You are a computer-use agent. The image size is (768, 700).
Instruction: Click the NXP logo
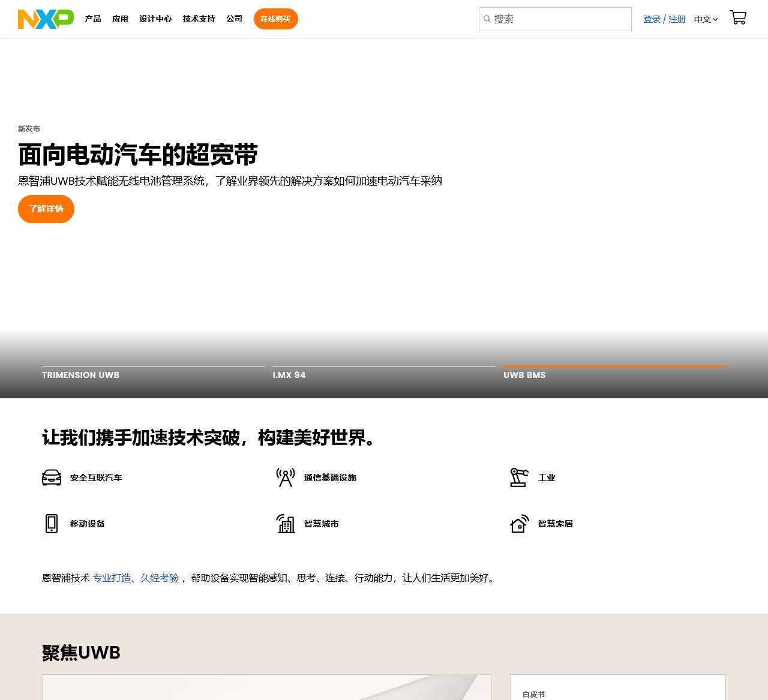click(46, 19)
